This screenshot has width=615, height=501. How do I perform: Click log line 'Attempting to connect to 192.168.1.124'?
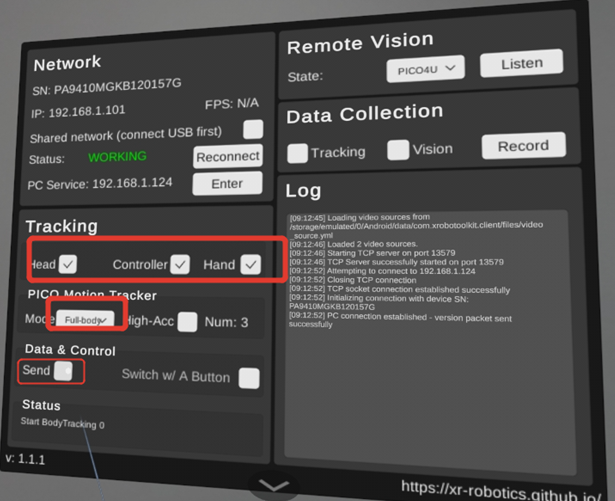382,271
